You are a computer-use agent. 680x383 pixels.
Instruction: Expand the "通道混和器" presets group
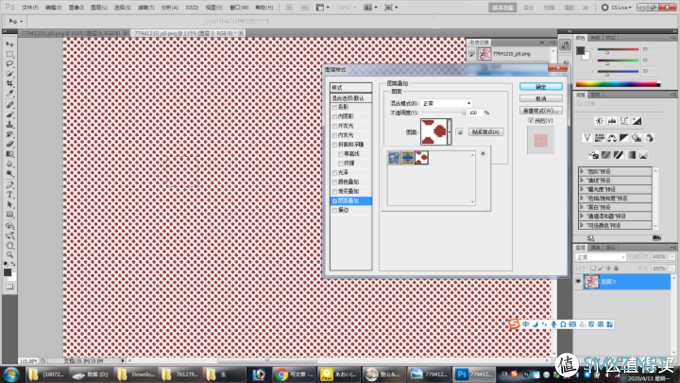[x=582, y=216]
